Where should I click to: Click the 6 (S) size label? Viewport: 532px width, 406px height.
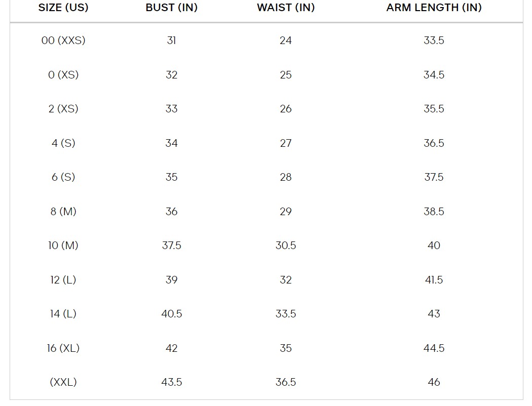point(63,177)
